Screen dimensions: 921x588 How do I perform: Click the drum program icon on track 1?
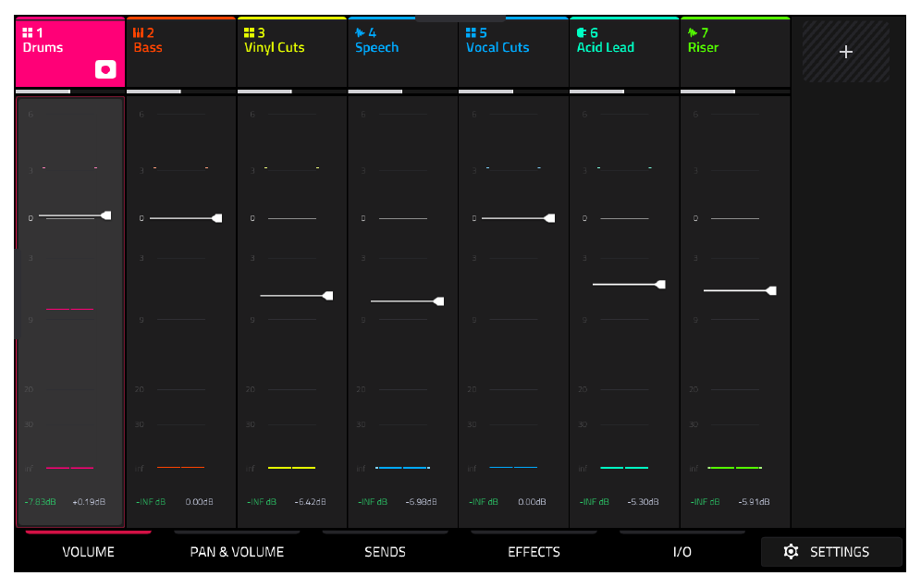(28, 32)
